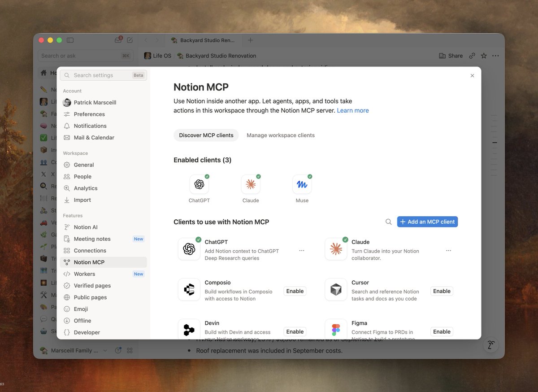Open Workers settings
This screenshot has width=538, height=392.
click(104, 274)
